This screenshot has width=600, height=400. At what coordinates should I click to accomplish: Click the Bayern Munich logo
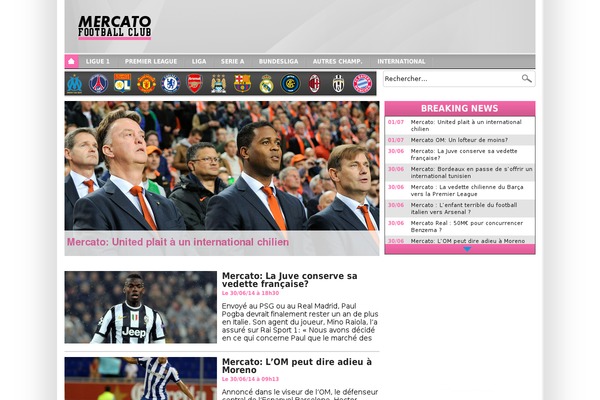[x=362, y=84]
